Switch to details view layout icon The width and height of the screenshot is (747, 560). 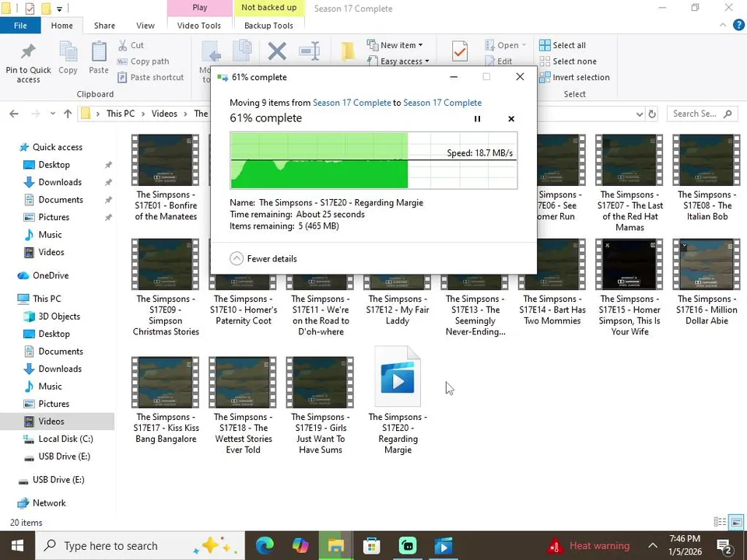(720, 522)
